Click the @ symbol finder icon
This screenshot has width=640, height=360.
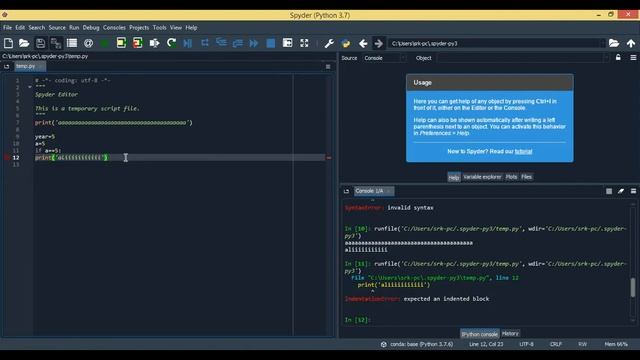click(88, 43)
